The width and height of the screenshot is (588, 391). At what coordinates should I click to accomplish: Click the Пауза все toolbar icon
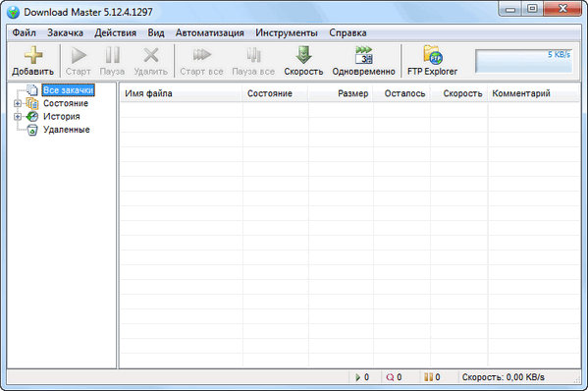(x=253, y=55)
